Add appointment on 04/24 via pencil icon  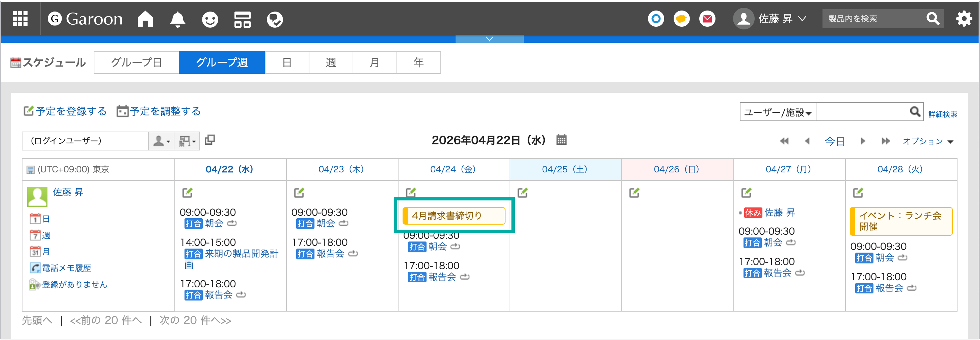(411, 193)
